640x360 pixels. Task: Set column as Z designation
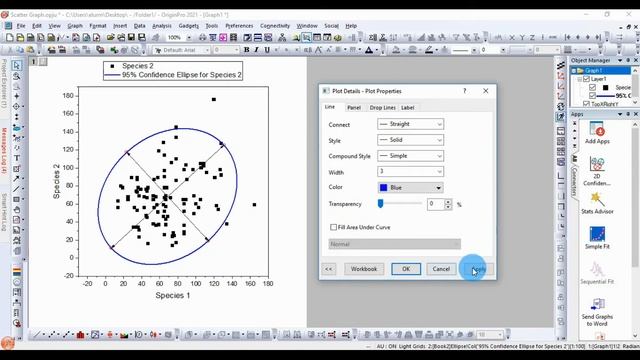(532, 38)
